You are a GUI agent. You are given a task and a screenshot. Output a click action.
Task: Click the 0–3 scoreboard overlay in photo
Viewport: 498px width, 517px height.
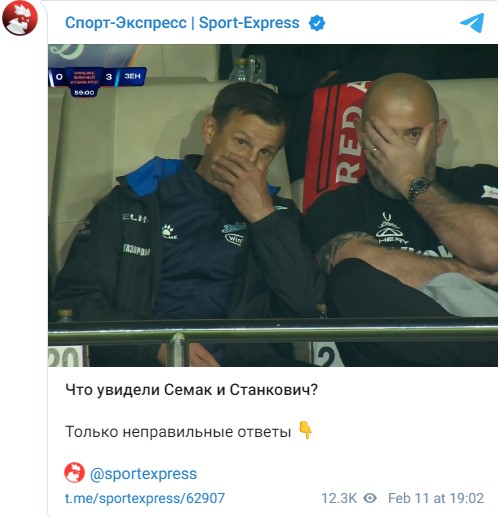tap(97, 77)
